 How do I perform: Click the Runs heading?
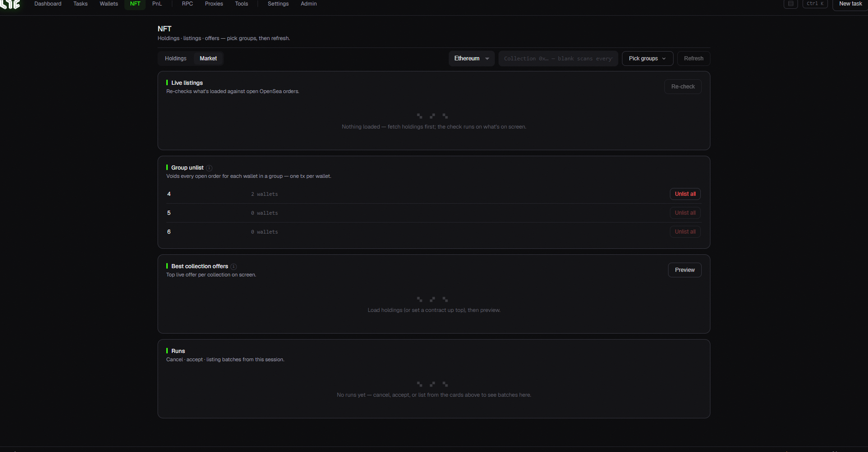178,351
